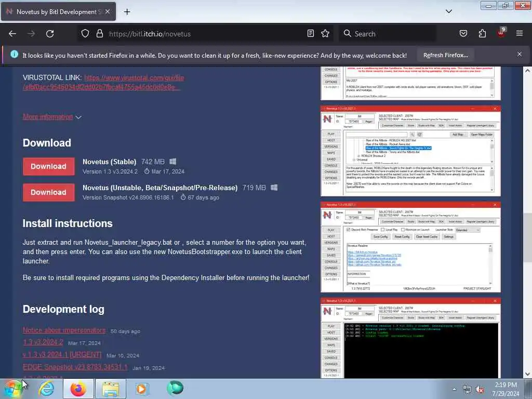The width and height of the screenshot is (532, 399).
Task: Open the options launcher screenshot
Action: [x=410, y=247]
